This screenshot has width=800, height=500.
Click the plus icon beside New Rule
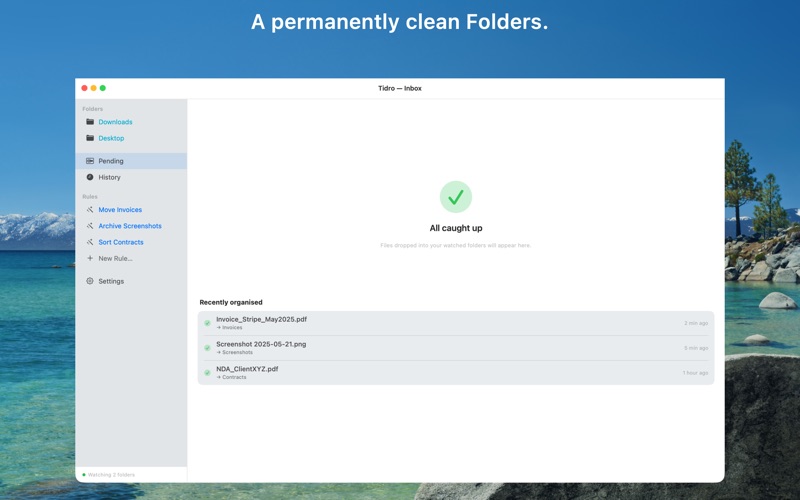[90, 258]
